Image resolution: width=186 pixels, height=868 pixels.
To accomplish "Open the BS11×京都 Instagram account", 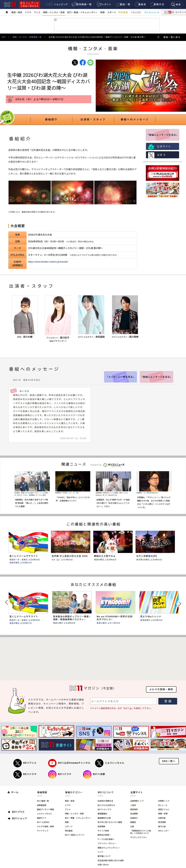I will 87,774.
